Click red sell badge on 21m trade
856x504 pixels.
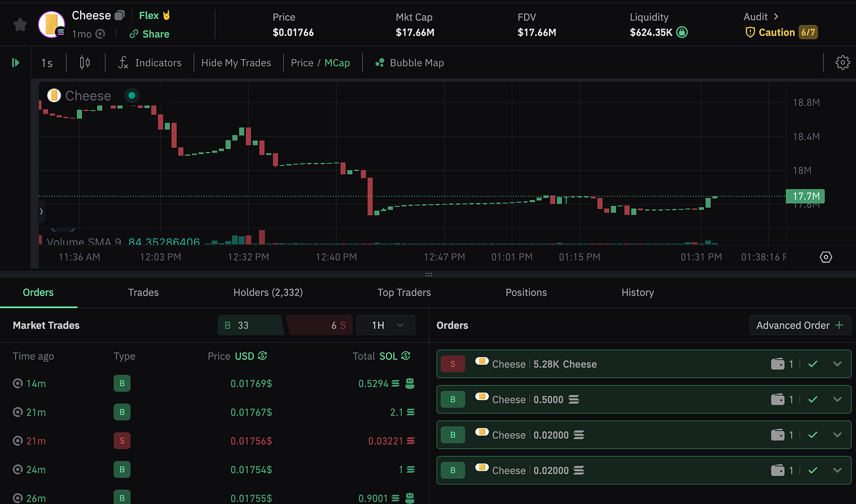tap(122, 440)
